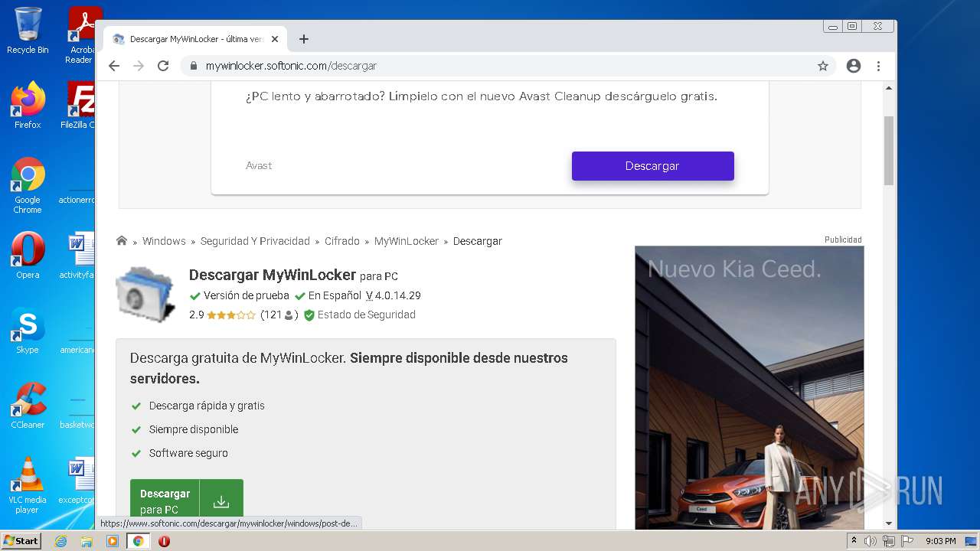Bookmark this page with the star icon
This screenshot has height=551, width=980.
823,66
